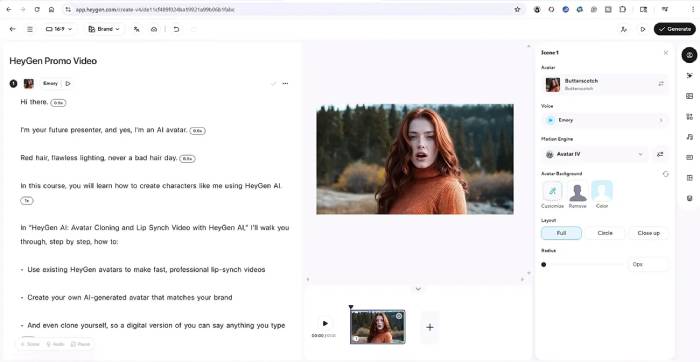The image size is (700, 362).
Task: Open the translate icon in toolbar
Action: pos(137,29)
